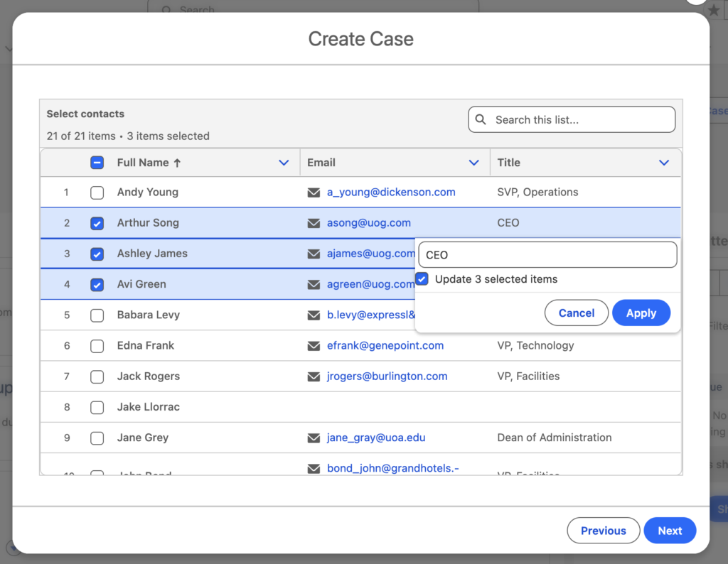Viewport: 728px width, 564px height.
Task: Open the Title column dropdown
Action: click(664, 163)
